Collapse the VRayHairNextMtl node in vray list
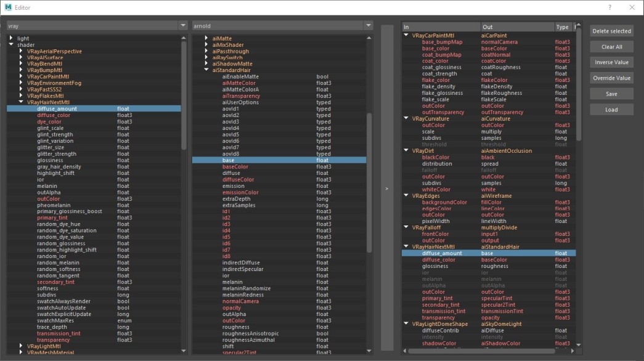Image resolution: width=644 pixels, height=361 pixels. pos(21,102)
